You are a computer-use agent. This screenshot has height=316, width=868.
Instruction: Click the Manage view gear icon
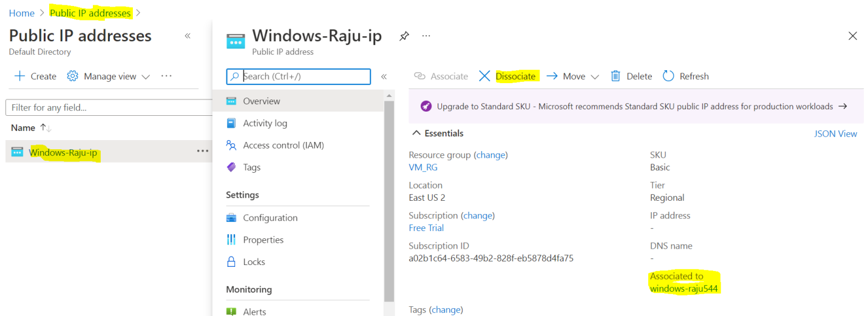[73, 76]
